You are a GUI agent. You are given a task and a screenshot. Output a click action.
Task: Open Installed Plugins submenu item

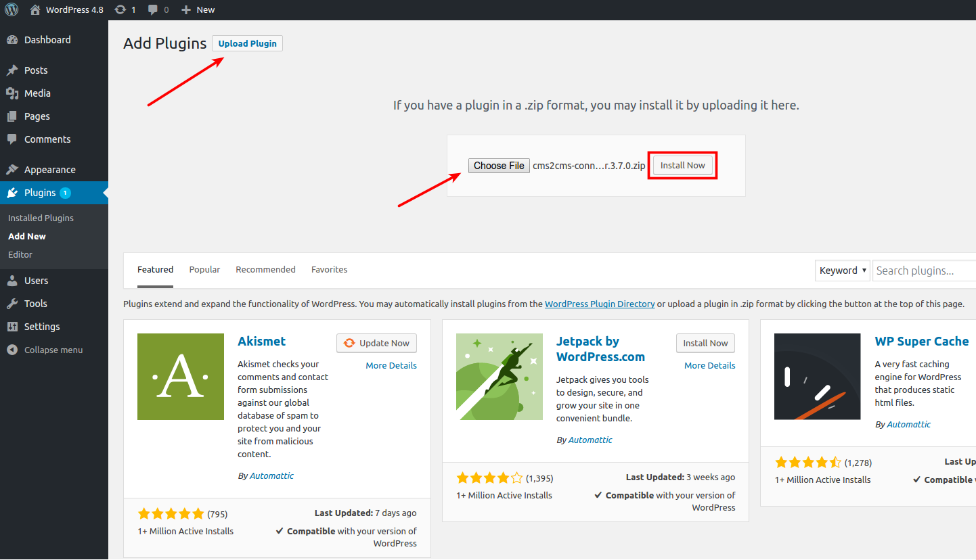41,218
